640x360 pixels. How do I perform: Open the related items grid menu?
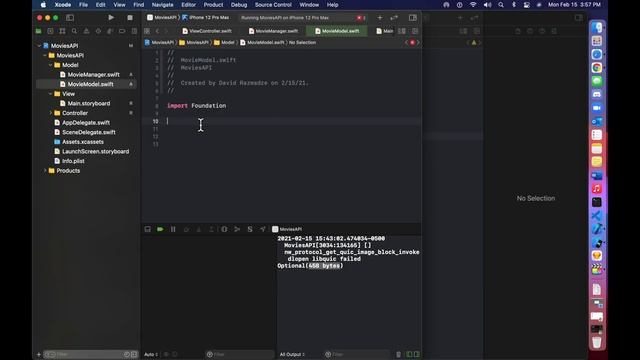pos(147,31)
